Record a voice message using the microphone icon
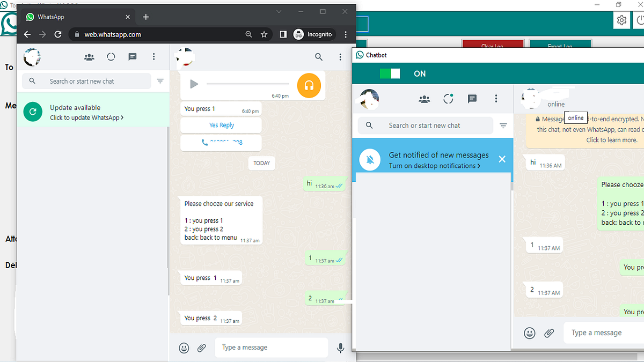The width and height of the screenshot is (644, 362). tap(340, 348)
